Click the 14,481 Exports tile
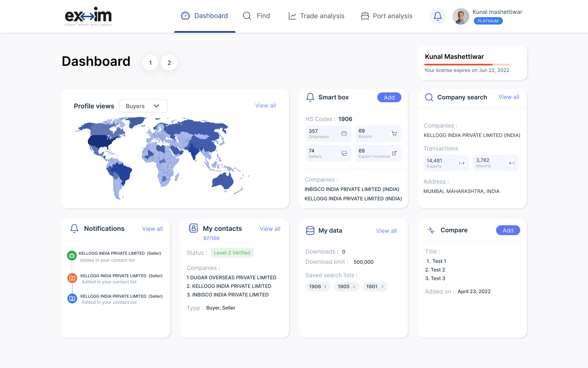 pos(446,163)
